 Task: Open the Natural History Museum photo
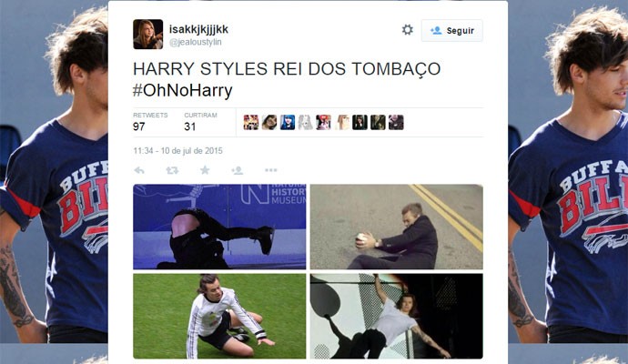coord(219,227)
